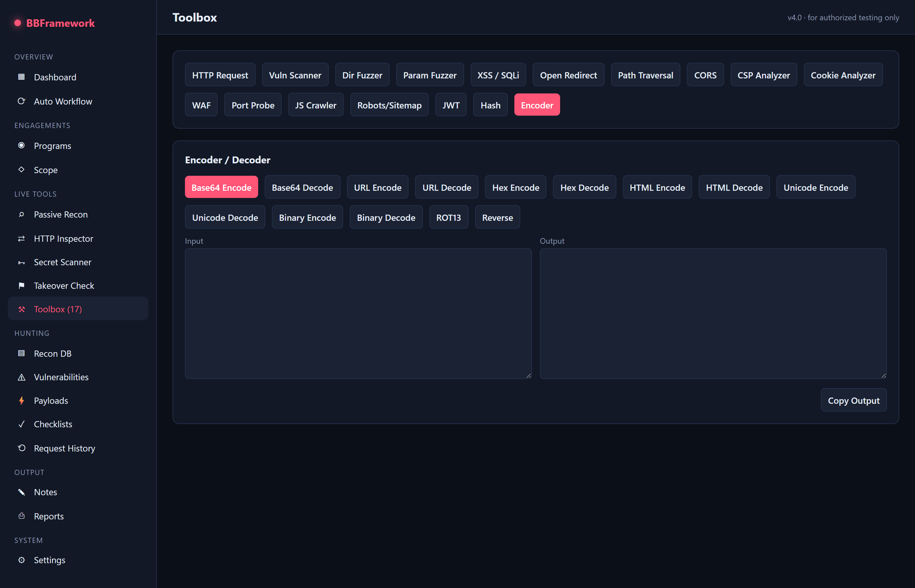Click the BBFramework brand name
915x588 pixels.
(x=60, y=23)
